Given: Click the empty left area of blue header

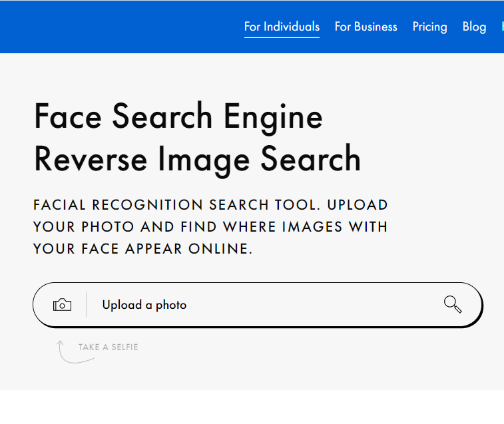Looking at the screenshot, I should tap(100, 27).
